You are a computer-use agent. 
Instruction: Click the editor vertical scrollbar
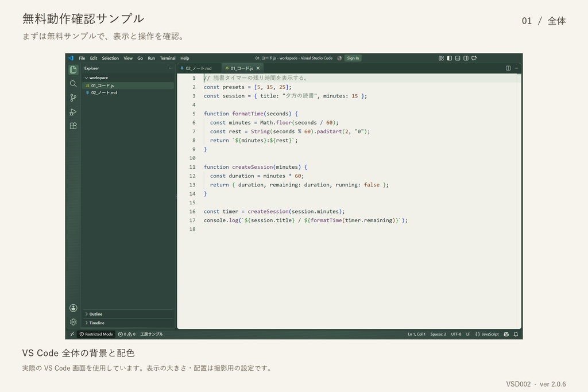coord(519,201)
